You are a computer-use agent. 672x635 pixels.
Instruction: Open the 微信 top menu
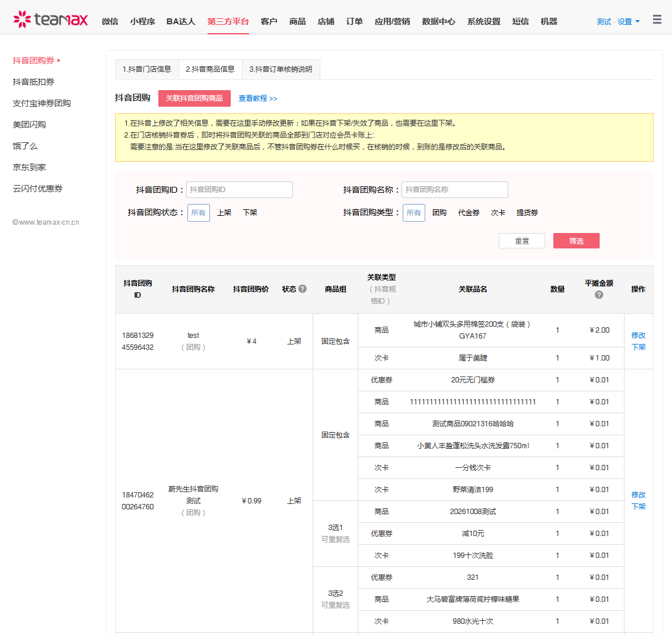point(110,21)
